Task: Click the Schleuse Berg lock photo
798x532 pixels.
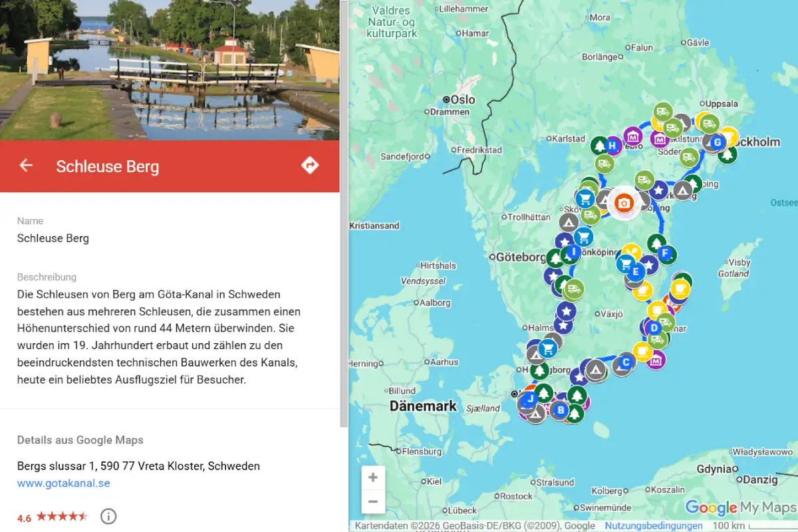Action: [x=170, y=70]
